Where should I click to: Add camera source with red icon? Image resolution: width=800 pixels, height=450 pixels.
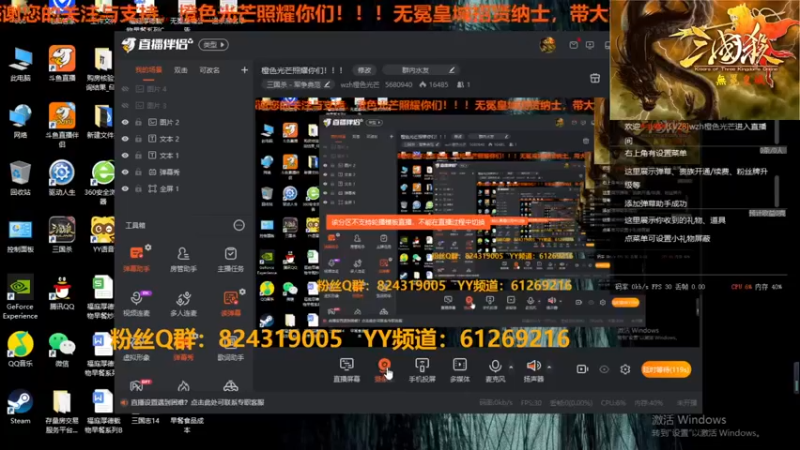(x=384, y=369)
